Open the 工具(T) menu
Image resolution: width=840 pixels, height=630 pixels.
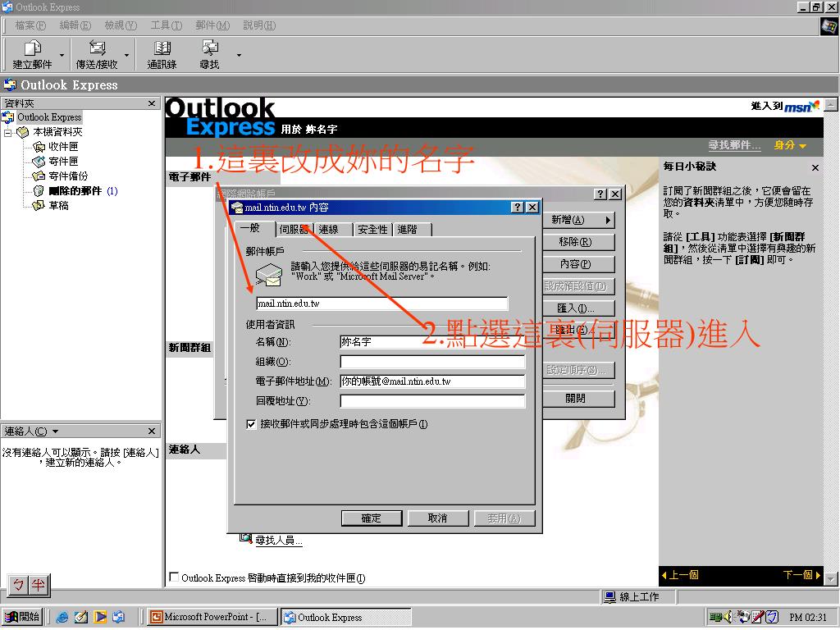166,25
